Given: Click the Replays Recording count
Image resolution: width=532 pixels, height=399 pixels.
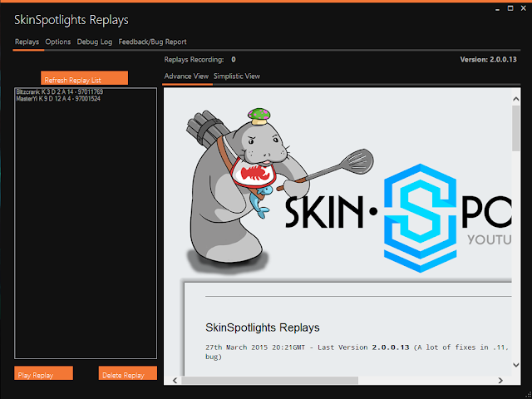Looking at the screenshot, I should 234,60.
